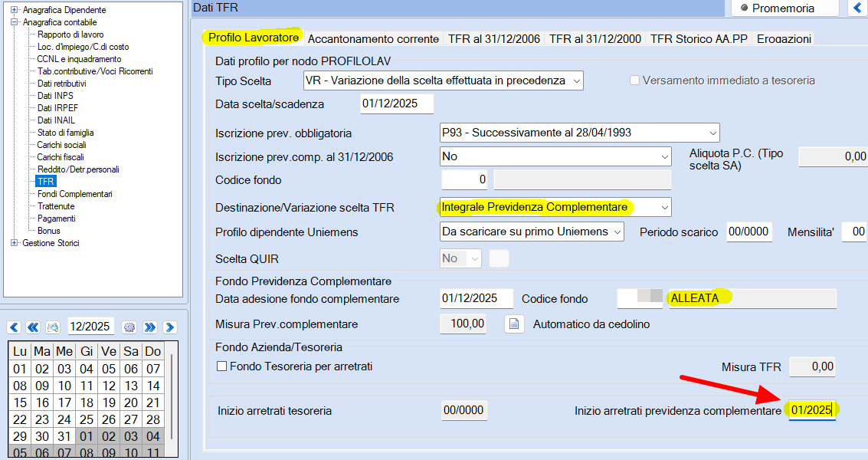Viewport: 868px width, 460px height.
Task: Open the document icon beside Misura Prev.complementare
Action: (x=514, y=324)
